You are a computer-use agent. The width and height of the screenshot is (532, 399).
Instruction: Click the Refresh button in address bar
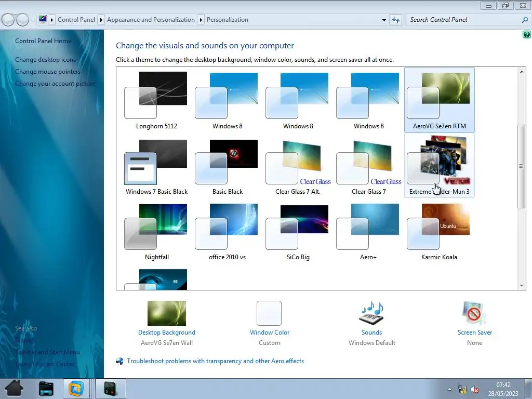click(395, 20)
